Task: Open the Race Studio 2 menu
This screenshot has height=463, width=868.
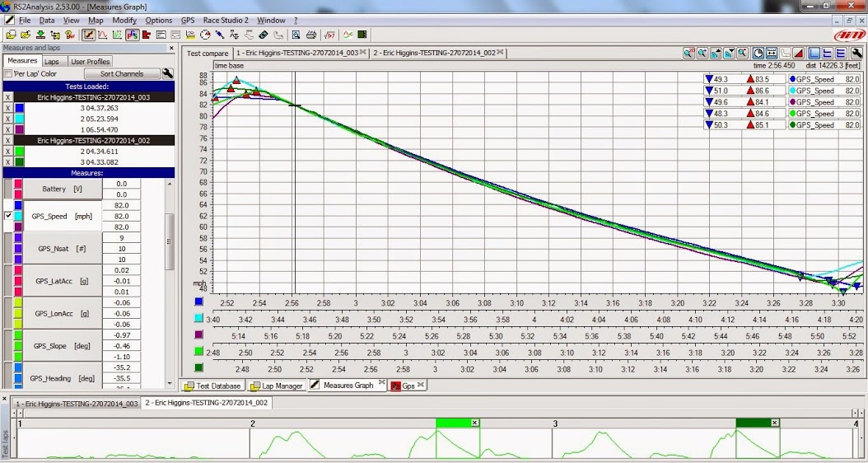Action: coord(227,20)
